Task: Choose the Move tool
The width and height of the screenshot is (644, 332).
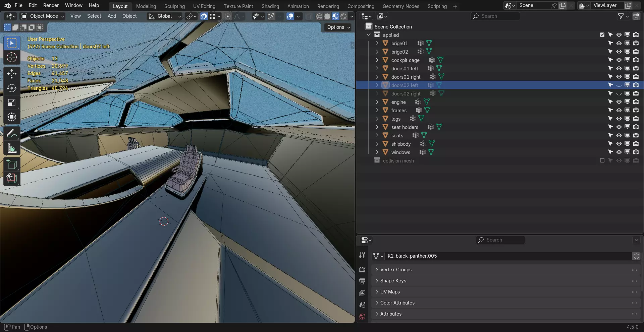Action: [x=12, y=73]
